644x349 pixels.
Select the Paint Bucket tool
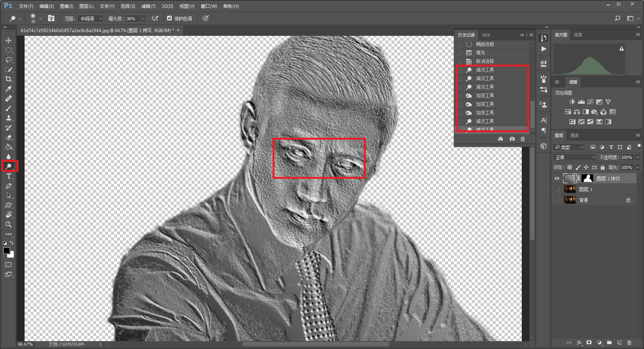pyautogui.click(x=8, y=147)
